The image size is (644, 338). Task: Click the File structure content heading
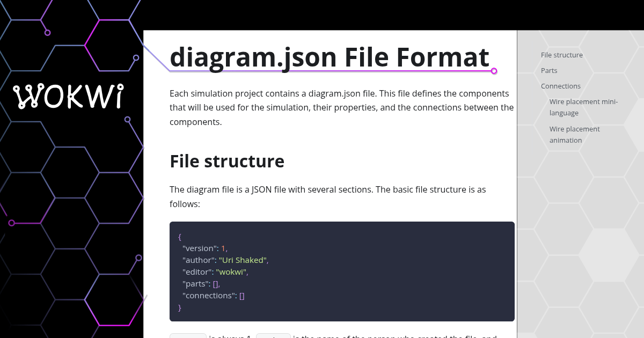pyautogui.click(x=227, y=161)
